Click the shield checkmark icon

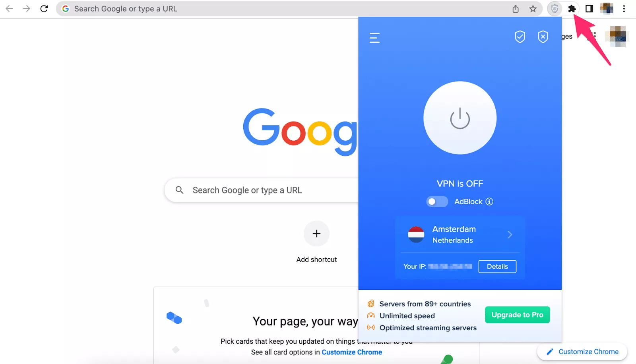[x=520, y=37]
